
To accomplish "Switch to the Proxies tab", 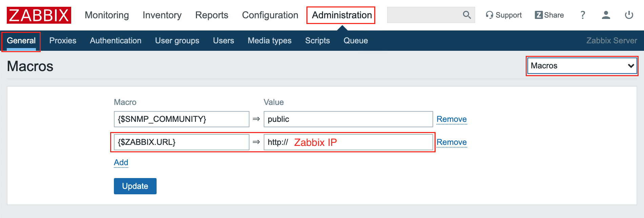I will [x=63, y=41].
